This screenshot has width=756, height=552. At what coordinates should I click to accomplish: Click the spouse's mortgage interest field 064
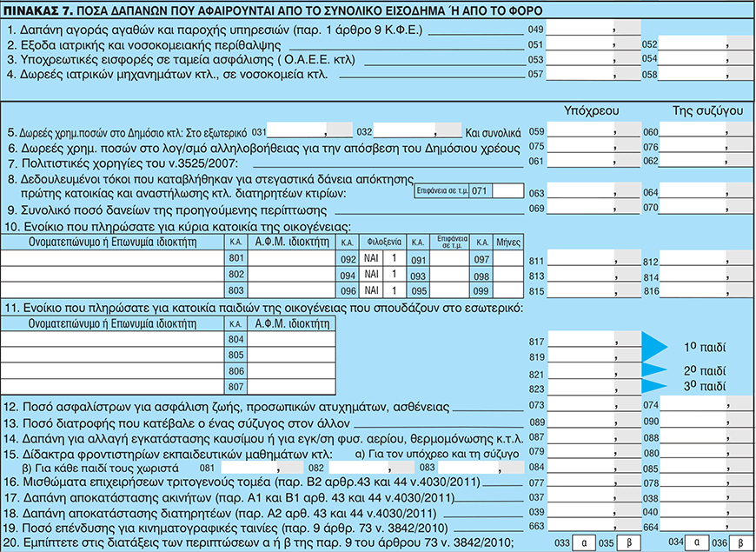pyautogui.click(x=706, y=191)
